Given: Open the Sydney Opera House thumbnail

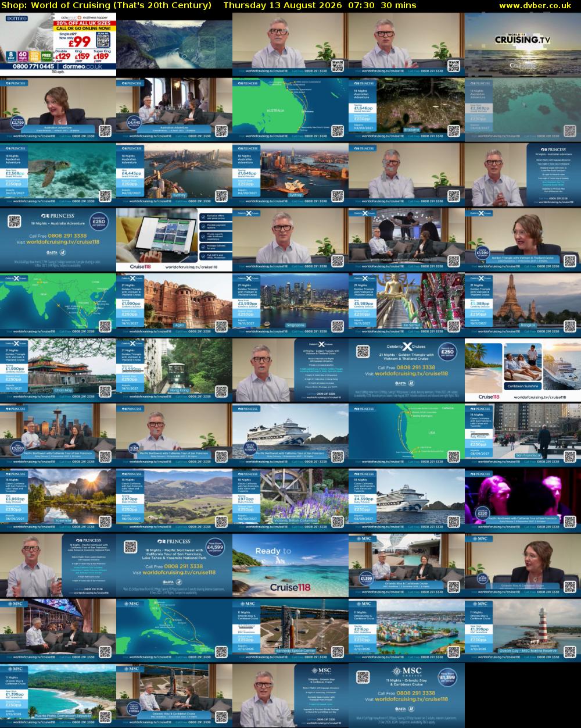Looking at the screenshot, I should point(290,174).
